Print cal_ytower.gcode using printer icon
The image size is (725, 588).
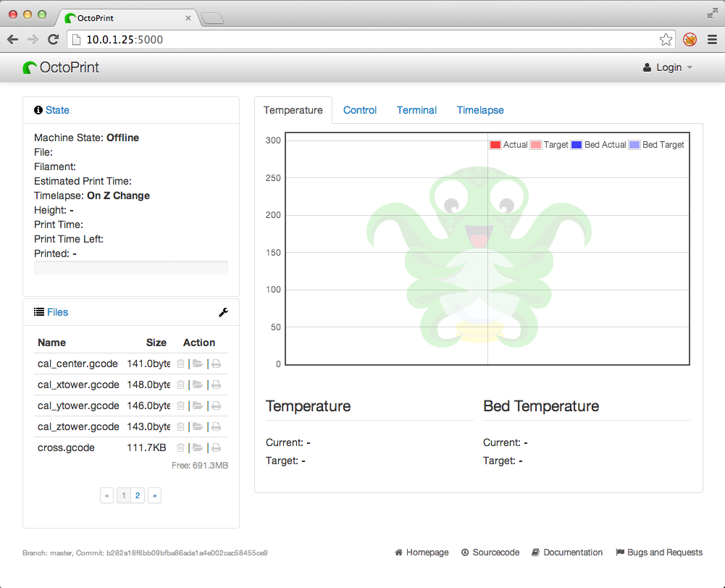(216, 406)
